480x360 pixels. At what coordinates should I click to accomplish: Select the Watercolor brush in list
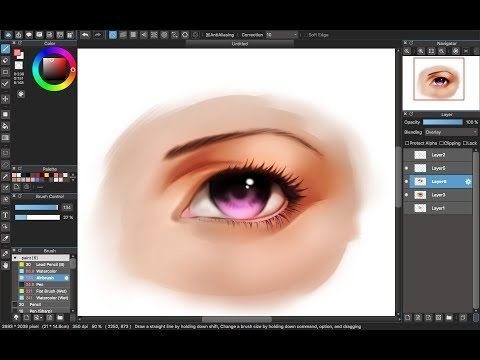coord(44,271)
